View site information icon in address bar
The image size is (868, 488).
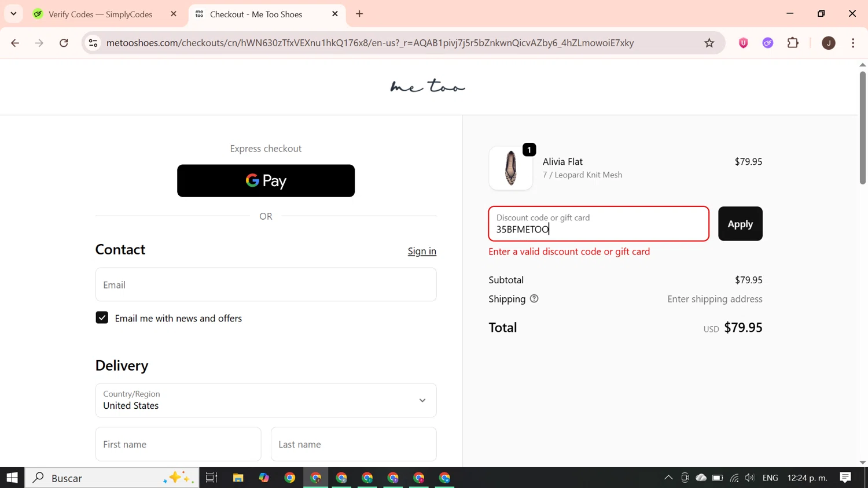pyautogui.click(x=93, y=43)
